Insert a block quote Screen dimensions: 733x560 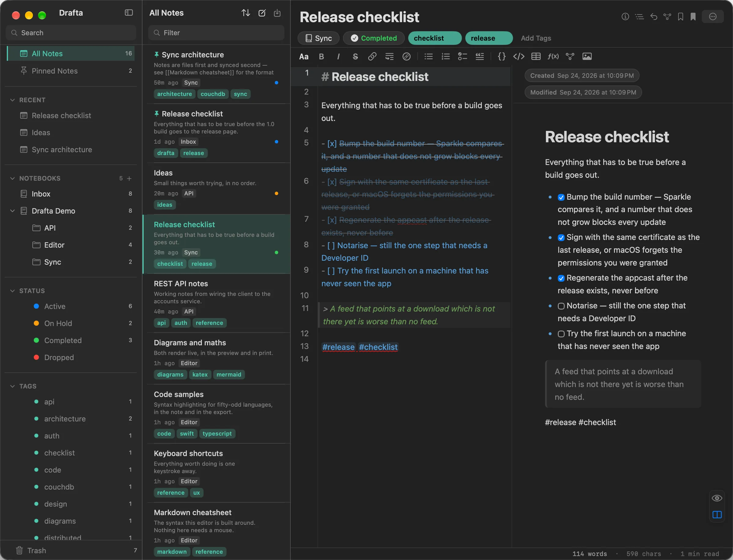(x=480, y=56)
